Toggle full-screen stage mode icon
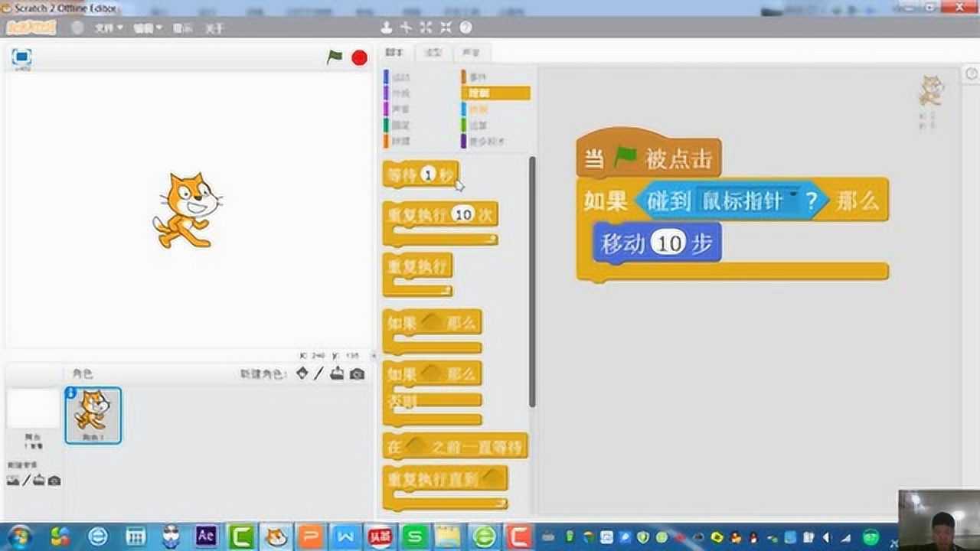 pyautogui.click(x=21, y=57)
